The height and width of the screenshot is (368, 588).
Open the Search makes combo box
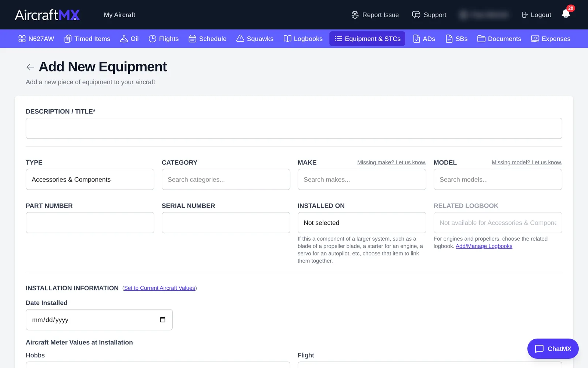362,179
